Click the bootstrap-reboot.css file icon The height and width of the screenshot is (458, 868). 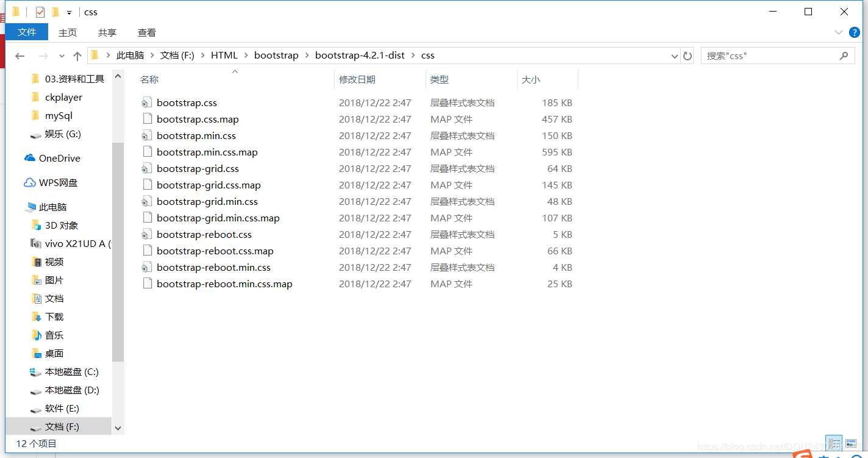[x=146, y=234]
